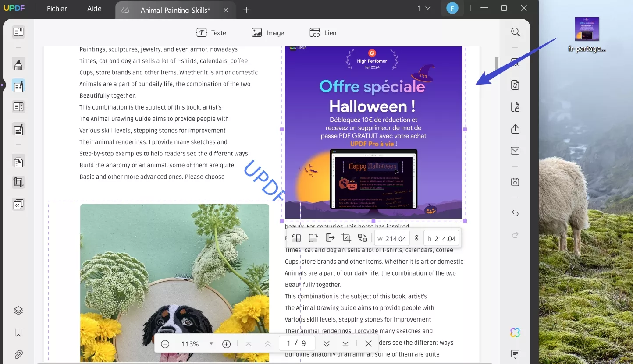This screenshot has width=633, height=364.
Task: Open the Bookmarks panel
Action: pos(18,332)
